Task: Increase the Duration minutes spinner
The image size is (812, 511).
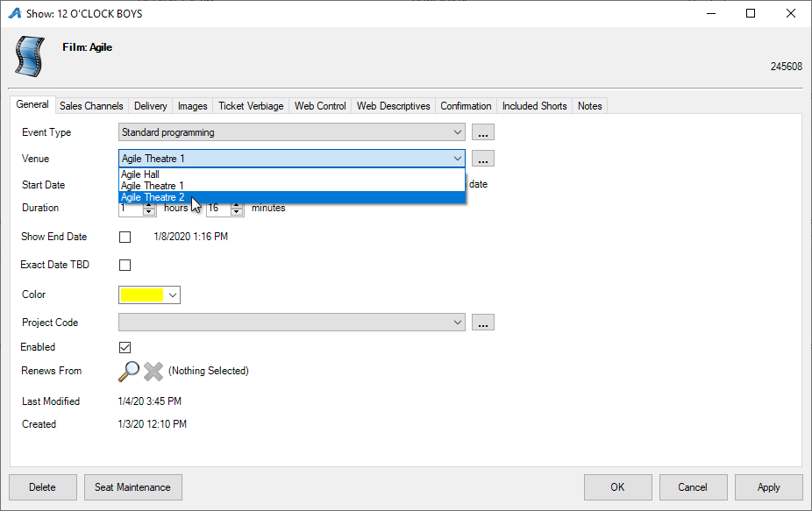Action: pyautogui.click(x=237, y=205)
